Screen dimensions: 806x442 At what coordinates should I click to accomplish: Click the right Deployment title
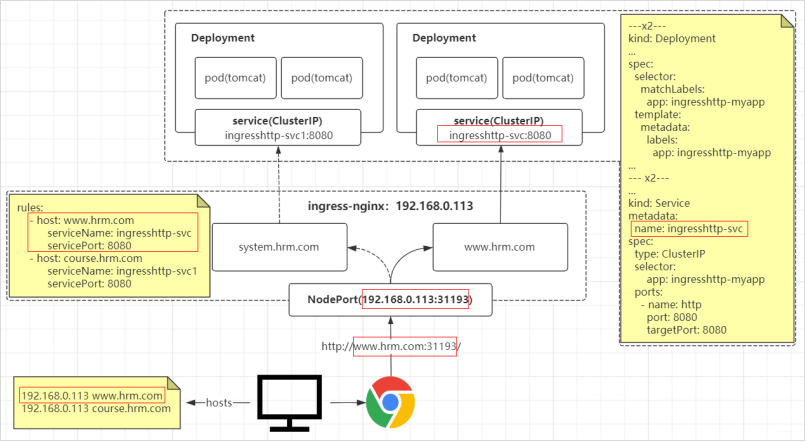[x=444, y=38]
